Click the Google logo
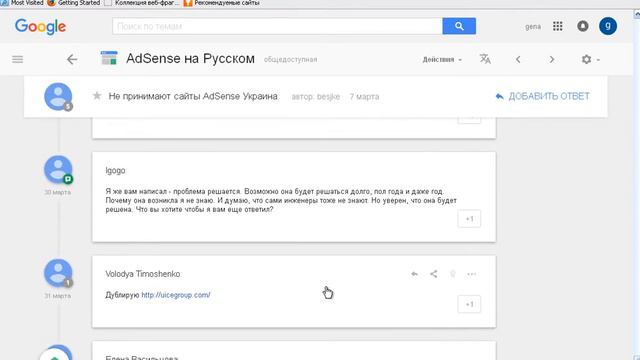 tap(40, 27)
